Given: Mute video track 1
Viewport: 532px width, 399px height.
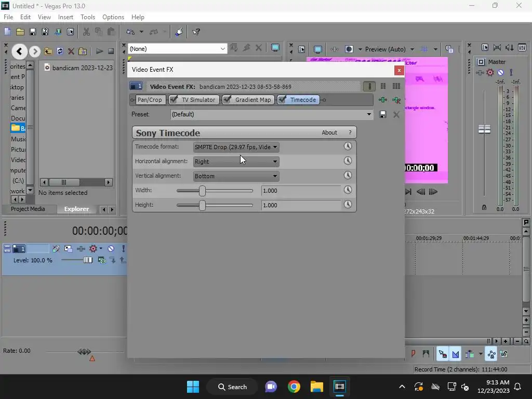Looking at the screenshot, I should click(x=111, y=249).
